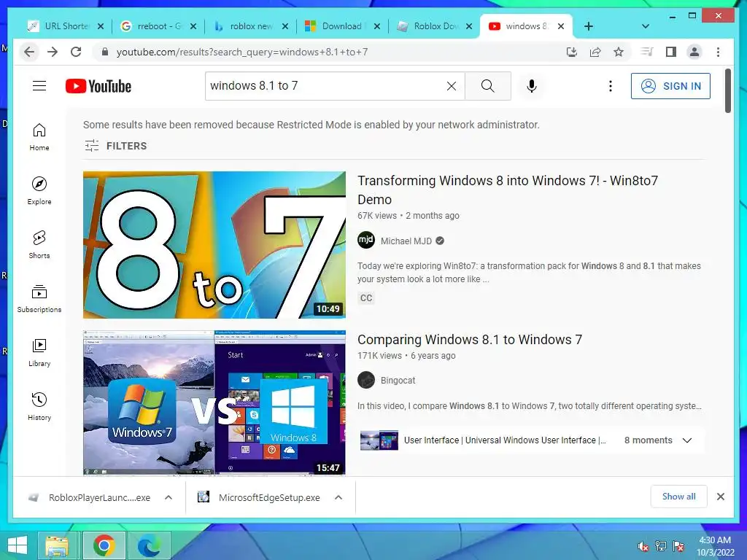Open History in the sidebar
Image resolution: width=747 pixels, height=560 pixels.
pyautogui.click(x=39, y=406)
